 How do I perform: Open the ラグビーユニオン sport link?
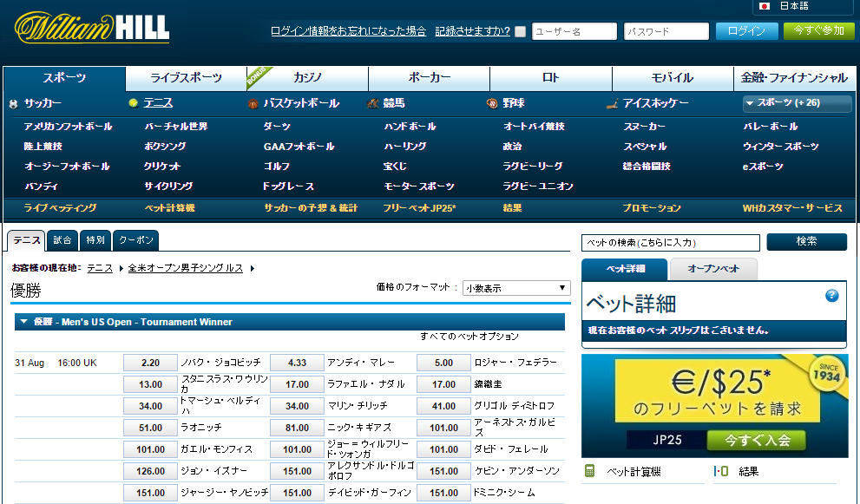click(538, 187)
